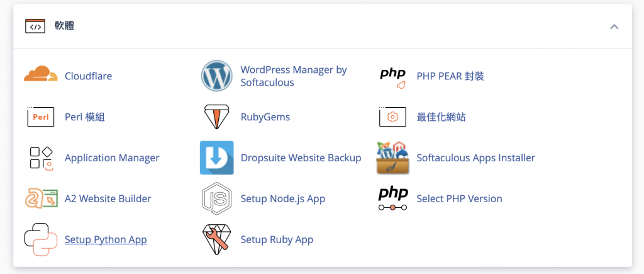This screenshot has width=644, height=274.
Task: Open the RubyGems link
Action: (265, 117)
